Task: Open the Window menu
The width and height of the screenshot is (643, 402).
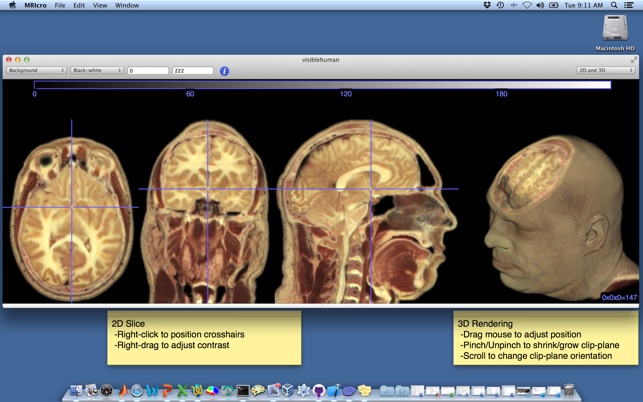Action: [127, 6]
